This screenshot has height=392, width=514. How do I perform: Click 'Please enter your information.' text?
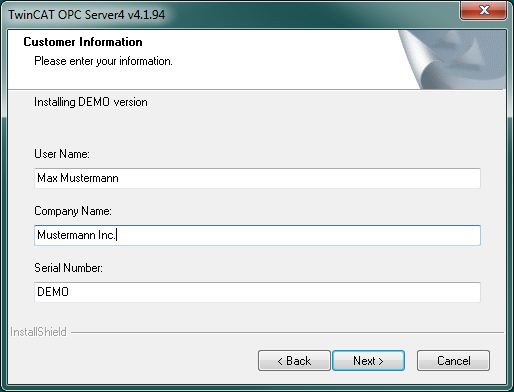103,61
